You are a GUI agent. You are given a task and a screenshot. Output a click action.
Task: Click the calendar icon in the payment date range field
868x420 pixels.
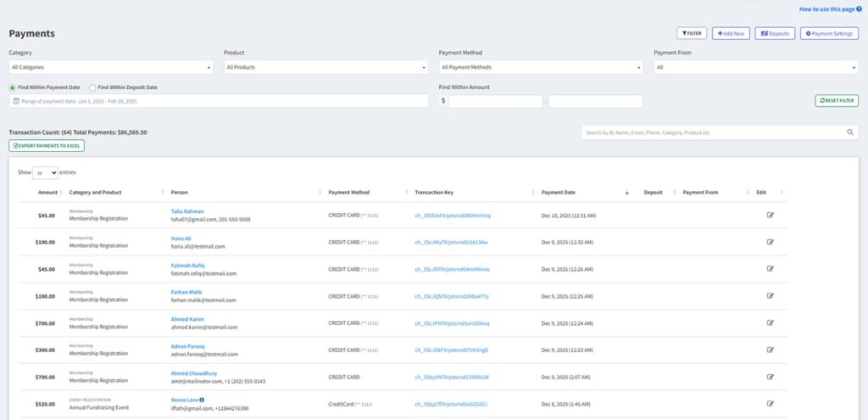[x=16, y=102]
